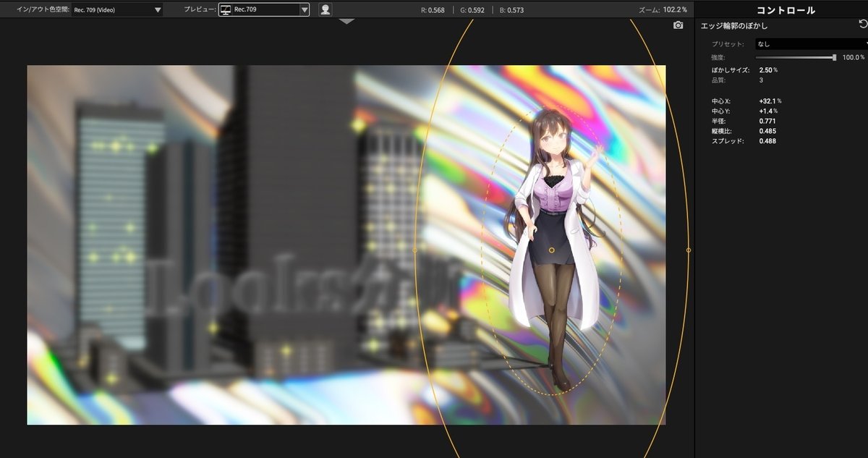Click the left ellipse radius handle
The height and width of the screenshot is (458, 868).
pyautogui.click(x=414, y=250)
